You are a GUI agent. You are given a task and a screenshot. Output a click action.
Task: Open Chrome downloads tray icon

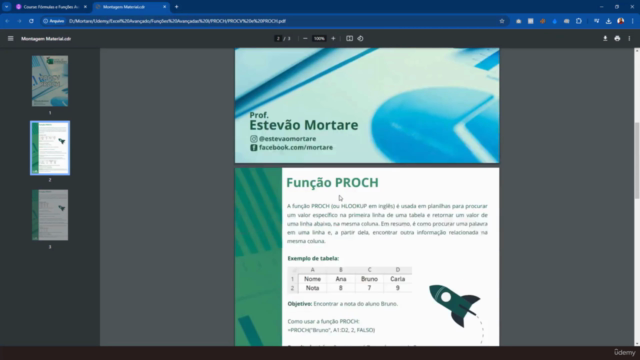608,21
